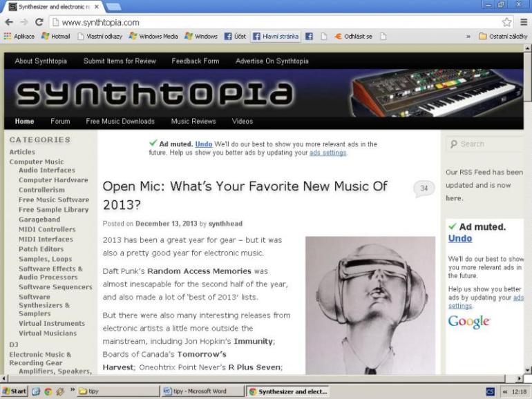Click the vertical scrollbar down arrow
Image resolution: width=532 pixels, height=399 pixels.
pos(528,370)
